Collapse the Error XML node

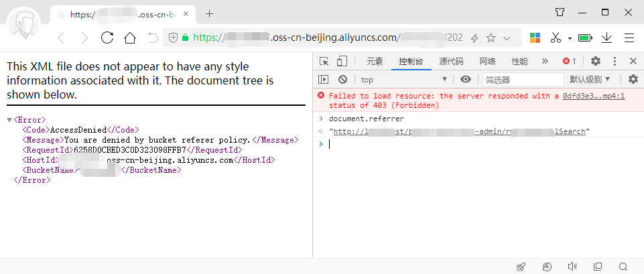pyautogui.click(x=9, y=120)
